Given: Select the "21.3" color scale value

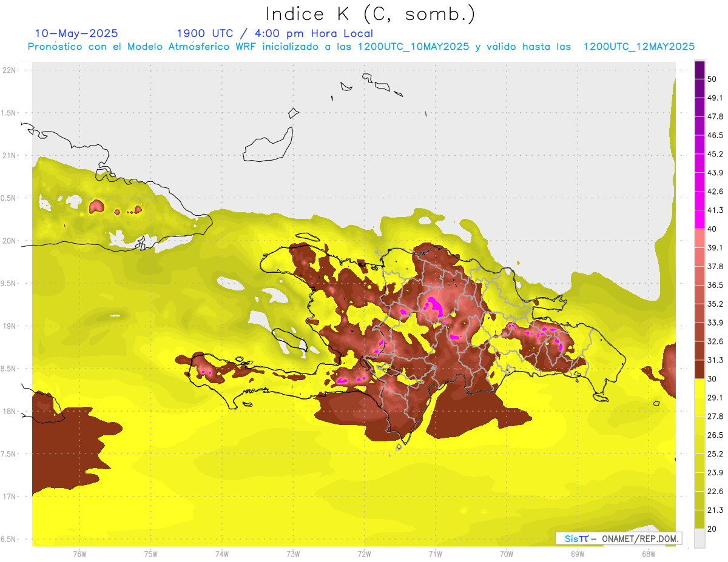Looking at the screenshot, I should click(x=715, y=510).
